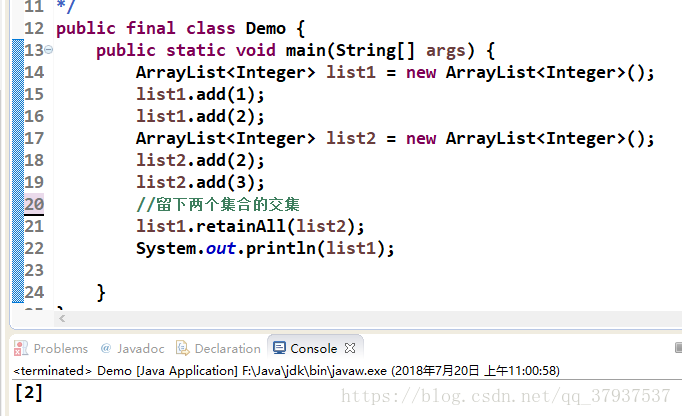Click the System.out.println(list1); statement
The image size is (682, 416).
[265, 248]
